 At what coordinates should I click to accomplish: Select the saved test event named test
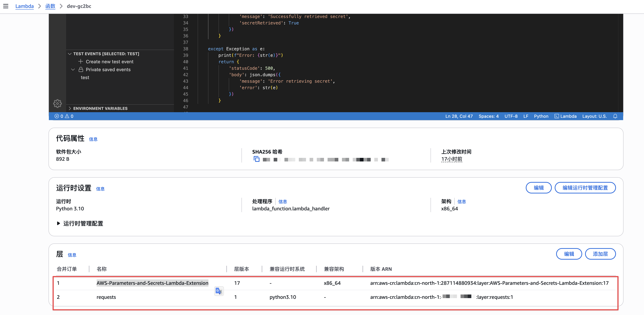85,77
